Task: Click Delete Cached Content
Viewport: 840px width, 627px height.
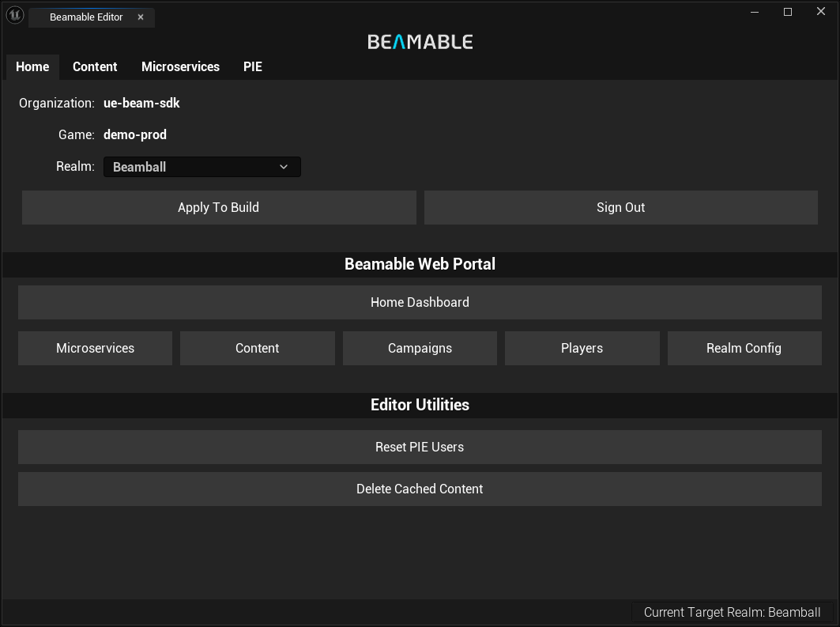Action: (420, 489)
